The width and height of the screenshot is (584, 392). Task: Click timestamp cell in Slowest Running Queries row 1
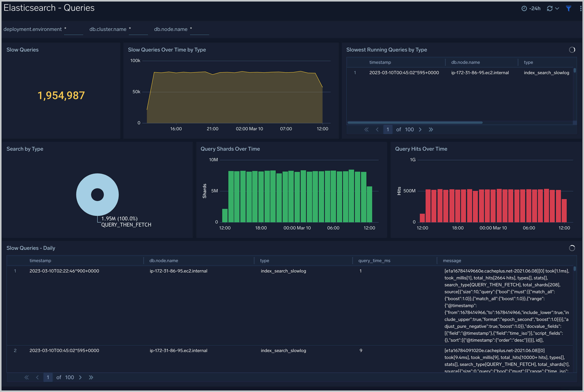tap(404, 73)
